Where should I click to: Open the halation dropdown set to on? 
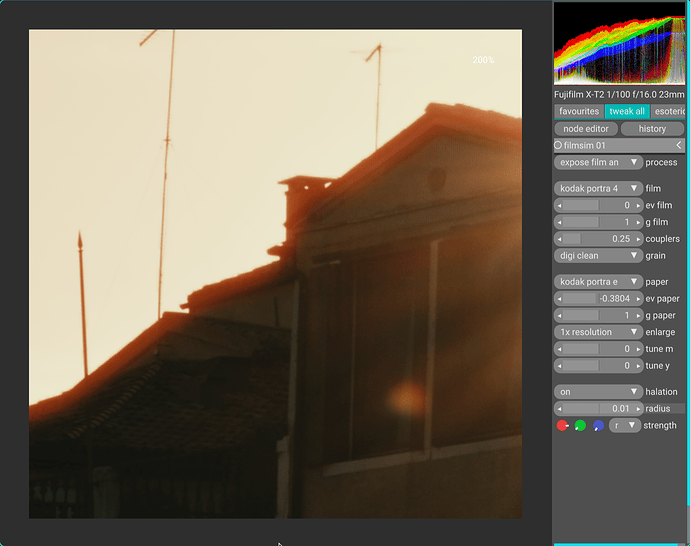point(598,392)
